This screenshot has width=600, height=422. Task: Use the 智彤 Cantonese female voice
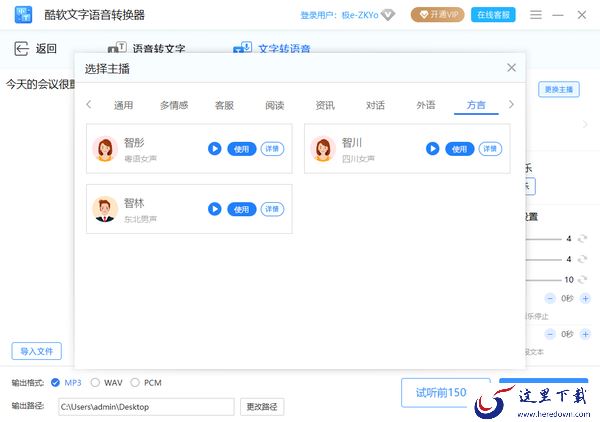pyautogui.click(x=241, y=149)
